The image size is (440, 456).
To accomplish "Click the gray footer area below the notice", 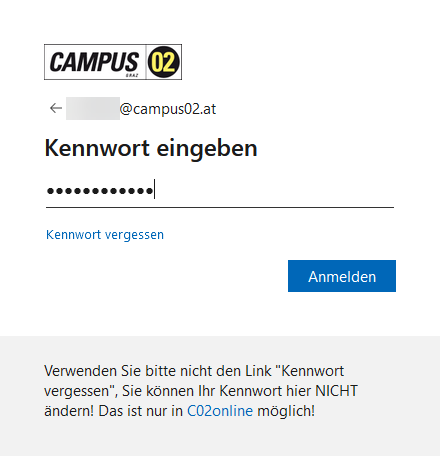I will click(220, 438).
